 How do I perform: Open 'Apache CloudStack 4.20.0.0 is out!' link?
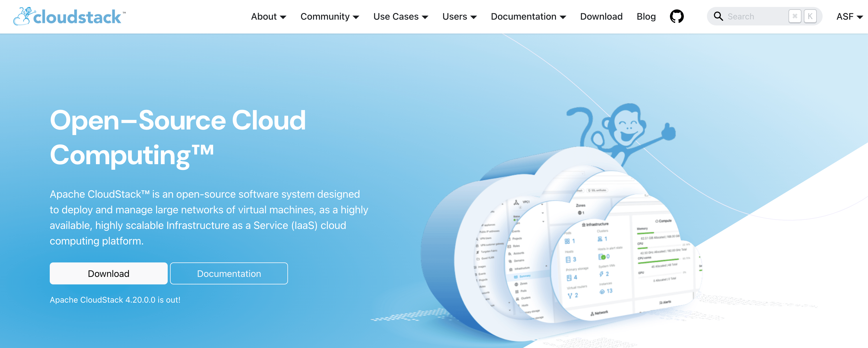click(115, 299)
